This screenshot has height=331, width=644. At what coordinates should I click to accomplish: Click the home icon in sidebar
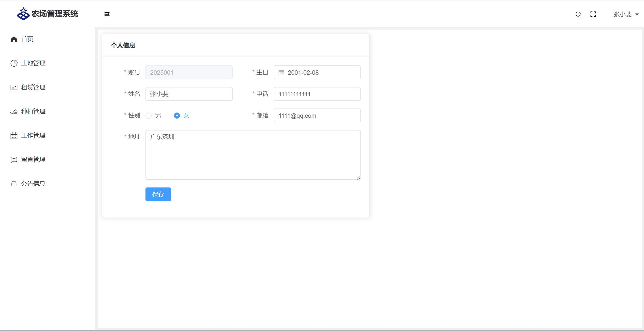click(14, 39)
